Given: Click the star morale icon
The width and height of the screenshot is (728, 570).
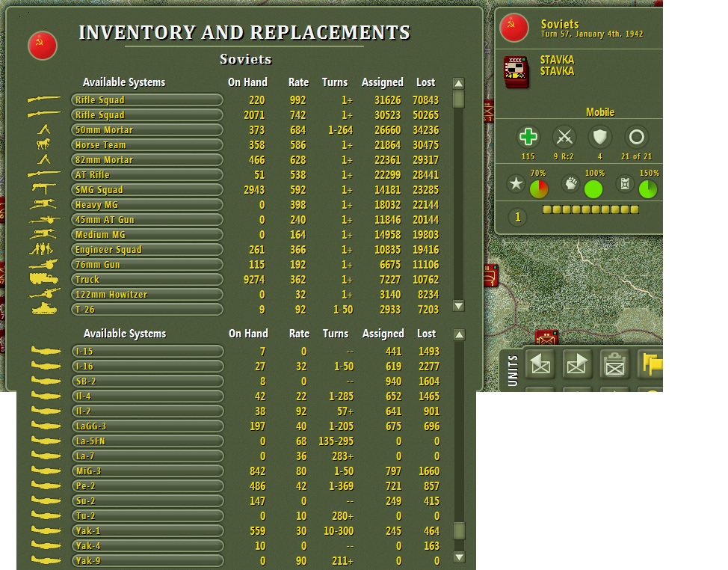Looking at the screenshot, I should pos(516,183).
